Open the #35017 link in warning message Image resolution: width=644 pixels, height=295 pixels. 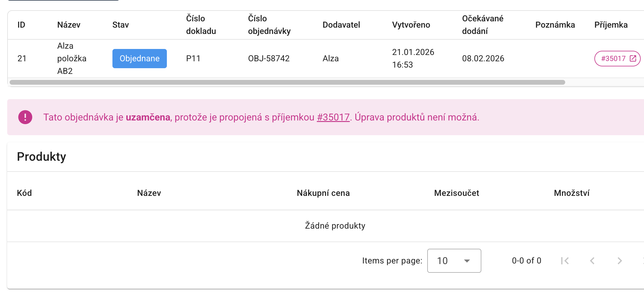tap(333, 117)
